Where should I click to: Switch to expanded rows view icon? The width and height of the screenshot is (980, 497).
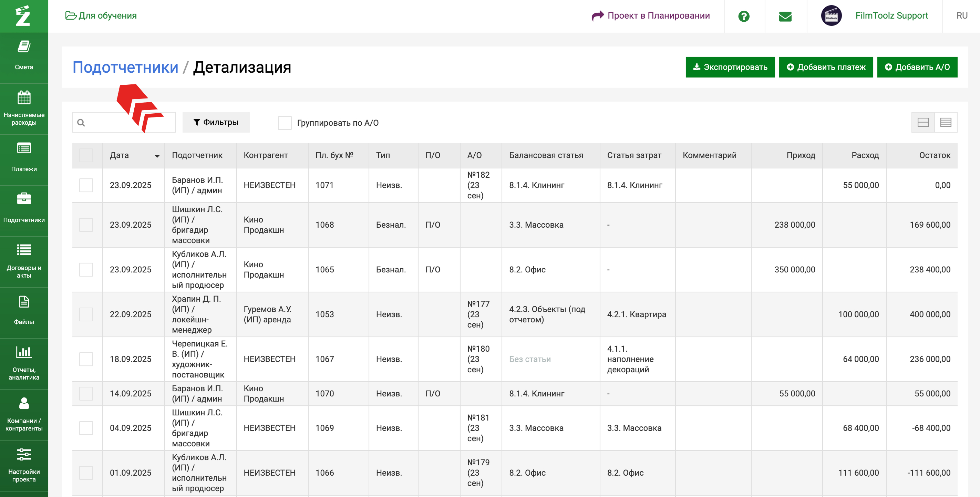pyautogui.click(x=922, y=123)
